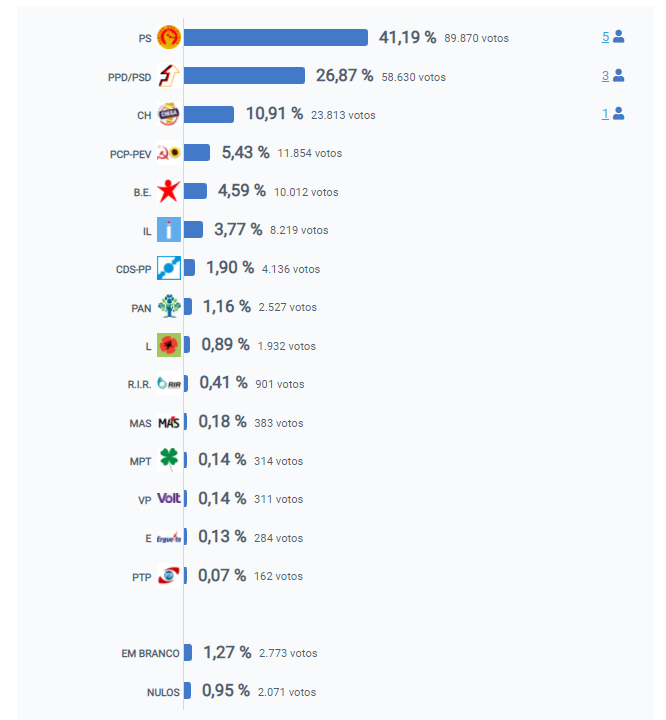Click the PCP-PEV hammer and sickle logo

169,153
